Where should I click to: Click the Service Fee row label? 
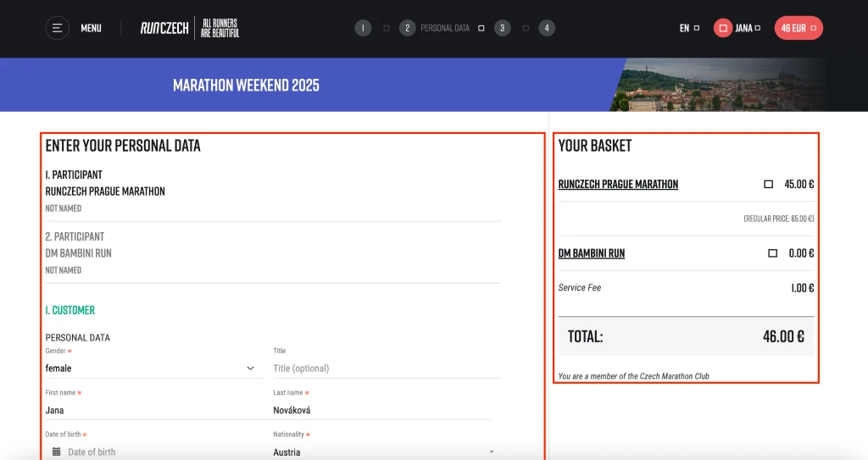(x=580, y=288)
